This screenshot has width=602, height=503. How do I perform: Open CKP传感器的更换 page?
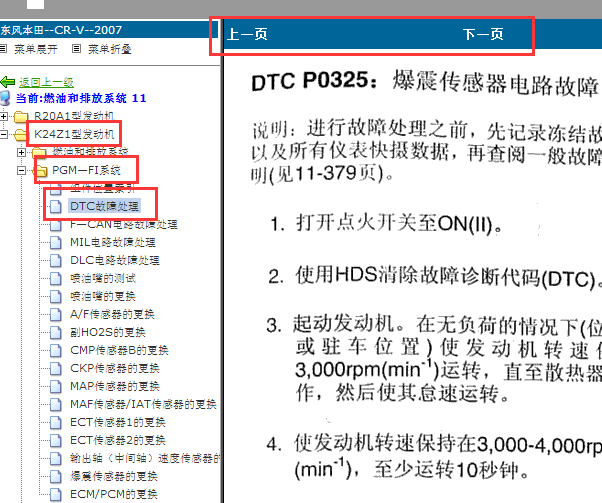pos(115,368)
